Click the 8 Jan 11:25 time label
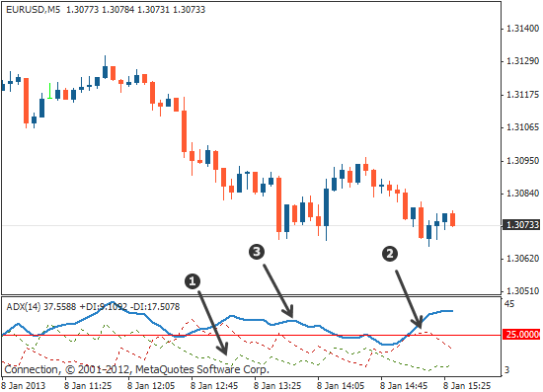 [x=88, y=385]
